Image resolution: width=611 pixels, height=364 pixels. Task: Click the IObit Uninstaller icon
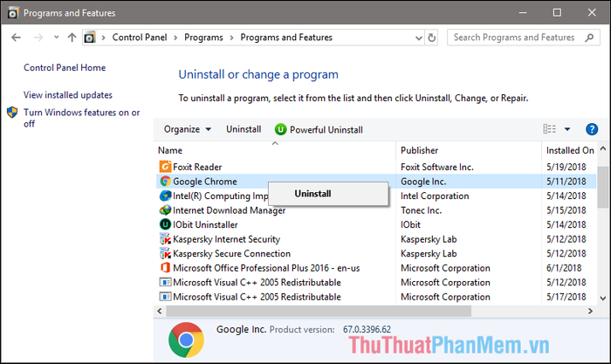point(165,224)
